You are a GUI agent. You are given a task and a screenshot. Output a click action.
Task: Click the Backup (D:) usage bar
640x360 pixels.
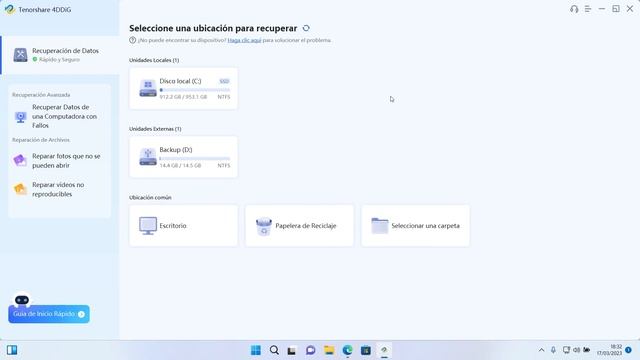point(195,158)
